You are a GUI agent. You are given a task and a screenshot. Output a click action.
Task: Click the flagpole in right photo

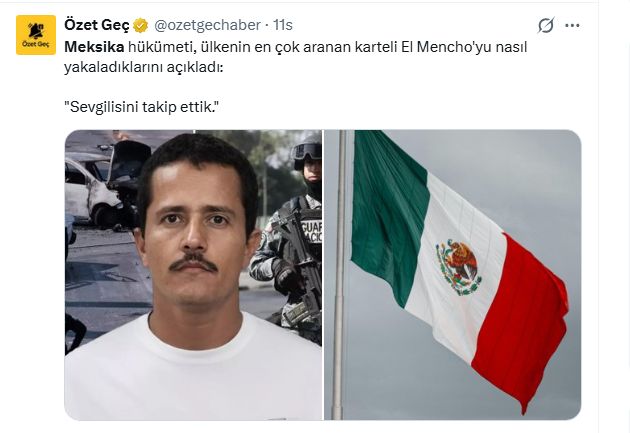click(x=340, y=275)
